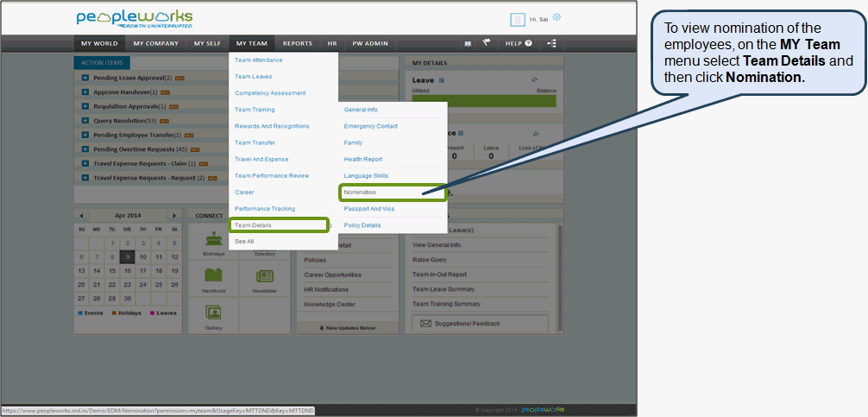Click the flag icon in navigation bar
Screen dimensions: 868x417
[486, 42]
